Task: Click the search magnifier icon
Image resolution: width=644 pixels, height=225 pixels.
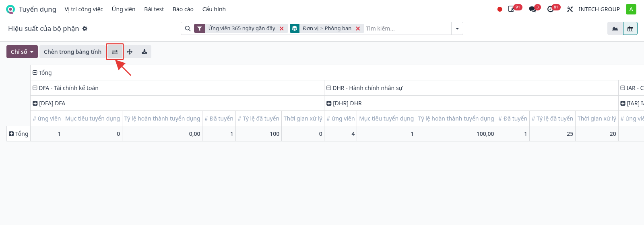Action: coord(188,29)
